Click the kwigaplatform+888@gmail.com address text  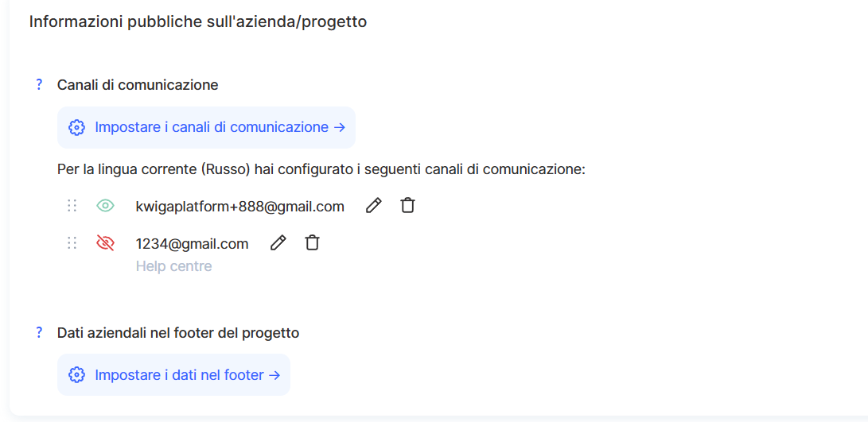[x=239, y=207]
